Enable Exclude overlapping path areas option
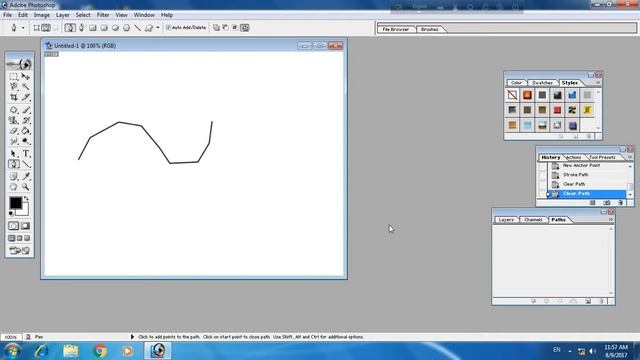Viewport: 640px width, 360px height. point(244,28)
